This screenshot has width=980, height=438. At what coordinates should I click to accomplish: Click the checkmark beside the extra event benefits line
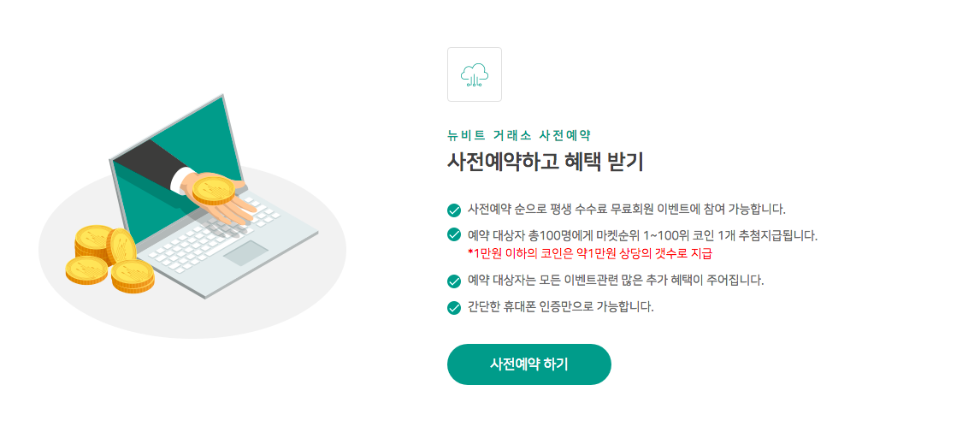click(454, 281)
